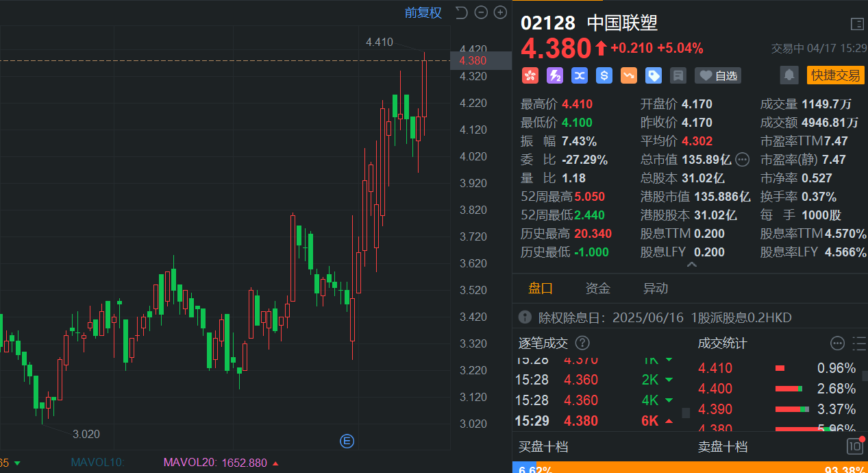Select the 15:29 4.380 6K trade row
Image resolution: width=868 pixels, height=473 pixels.
(595, 421)
